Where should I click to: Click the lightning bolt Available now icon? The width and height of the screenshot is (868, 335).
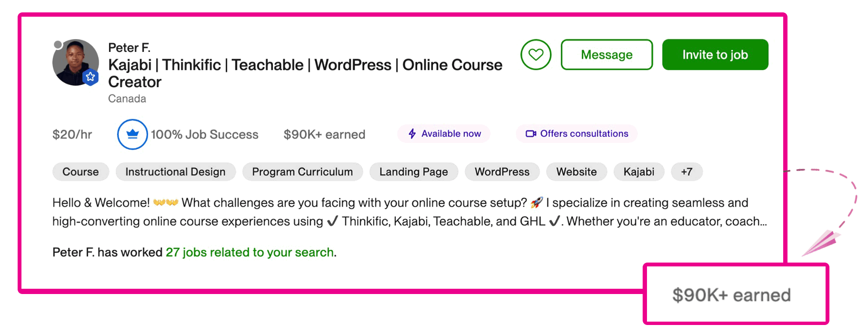point(412,134)
